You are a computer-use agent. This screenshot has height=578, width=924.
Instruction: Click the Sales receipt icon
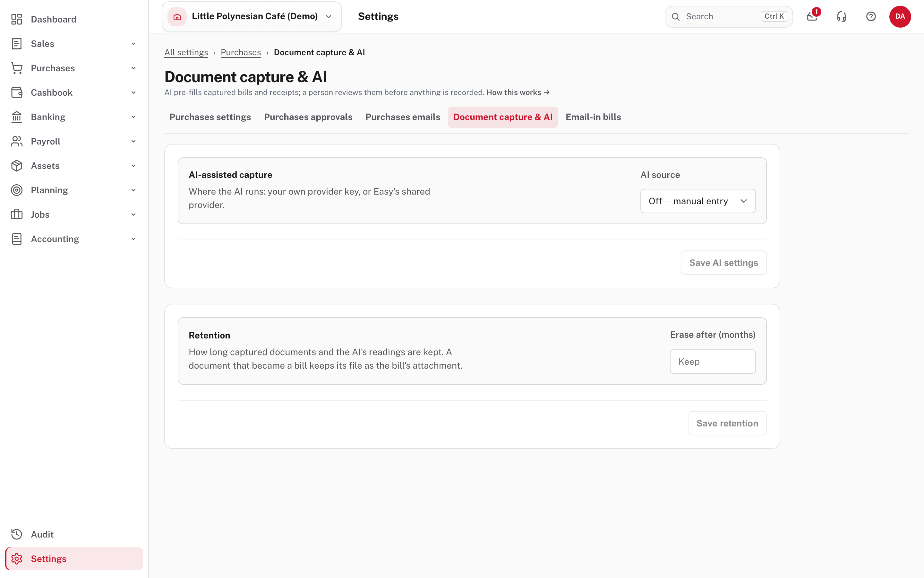[x=16, y=44]
